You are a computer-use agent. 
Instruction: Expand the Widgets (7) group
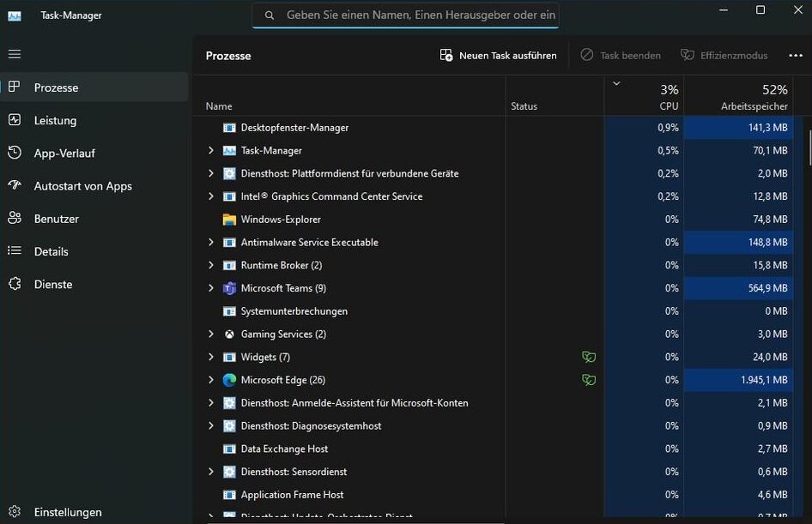pyautogui.click(x=211, y=357)
